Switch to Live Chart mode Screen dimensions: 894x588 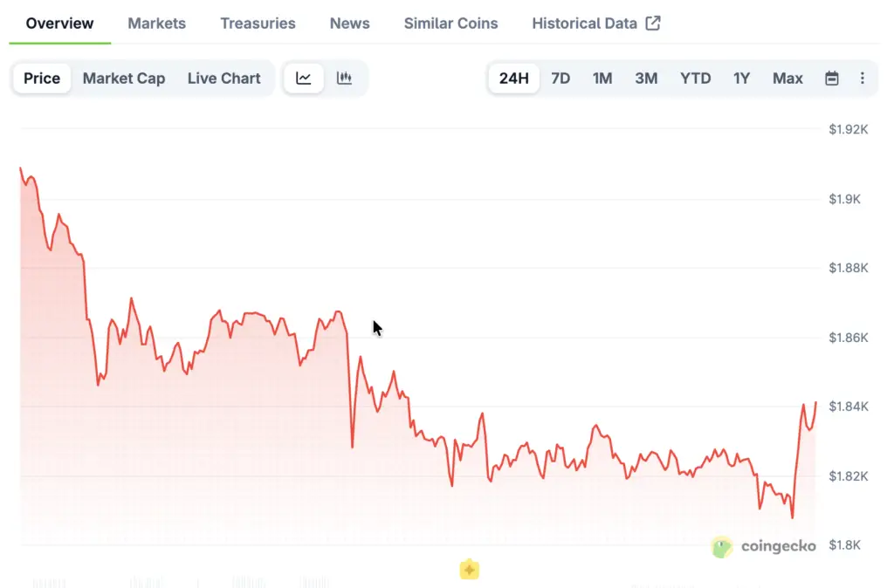point(223,79)
